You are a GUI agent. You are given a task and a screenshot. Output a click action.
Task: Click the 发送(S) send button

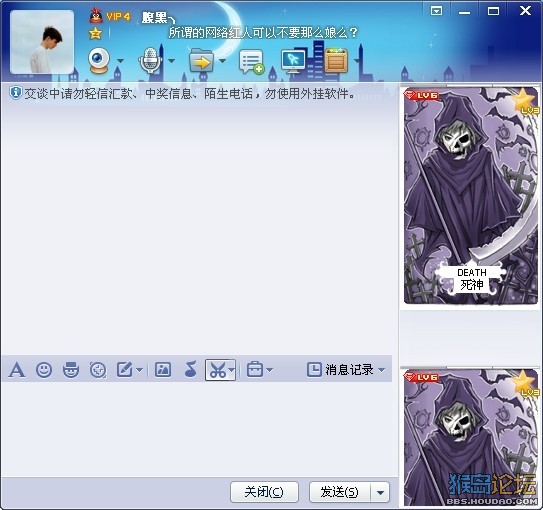(x=340, y=492)
